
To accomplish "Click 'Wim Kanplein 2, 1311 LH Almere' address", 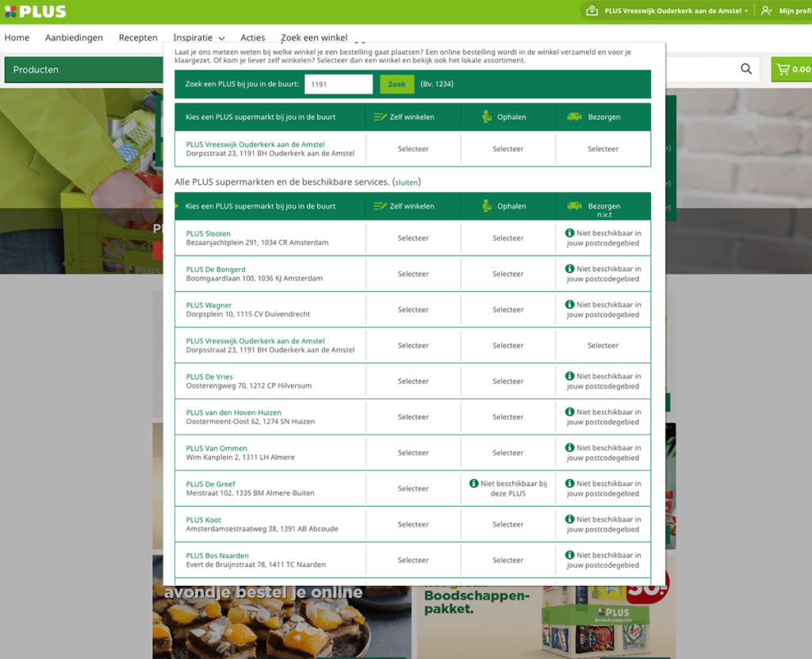I will pos(240,457).
